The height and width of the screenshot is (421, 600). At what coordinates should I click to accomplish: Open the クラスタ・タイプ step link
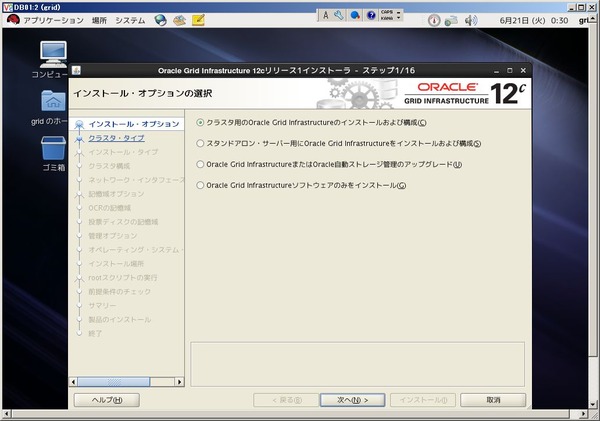[116, 138]
